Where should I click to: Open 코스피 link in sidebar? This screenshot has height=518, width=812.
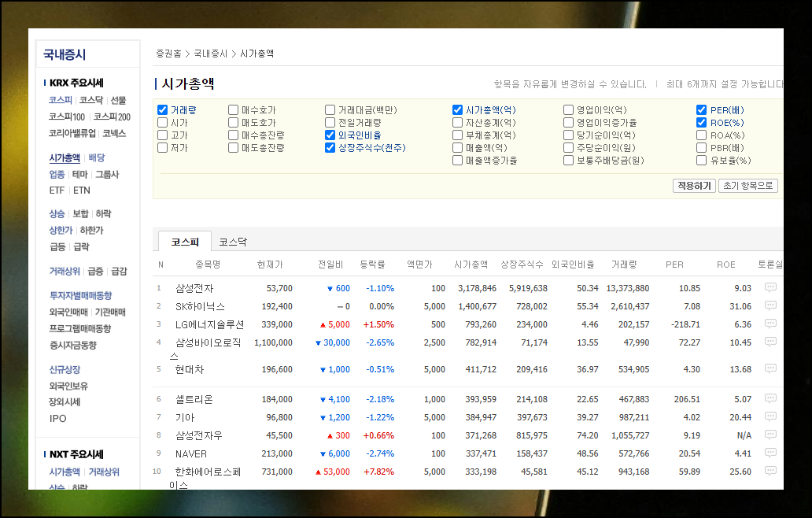tap(61, 100)
